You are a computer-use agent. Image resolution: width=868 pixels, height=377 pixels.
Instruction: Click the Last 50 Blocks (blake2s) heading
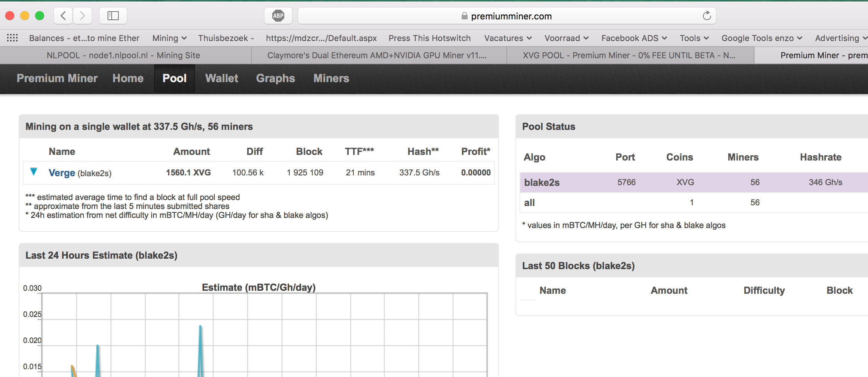[578, 266]
